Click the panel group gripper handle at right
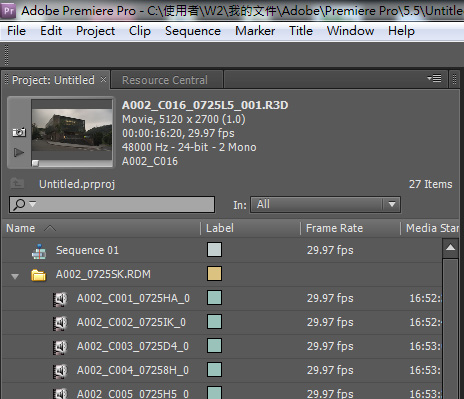Image resolution: width=464 pixels, height=399 pixels. [454, 79]
